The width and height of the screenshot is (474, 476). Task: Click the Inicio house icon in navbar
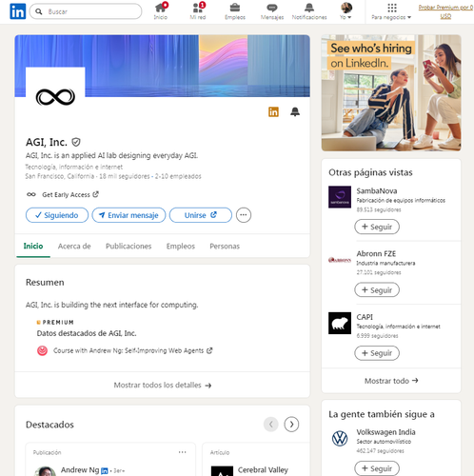161,8
